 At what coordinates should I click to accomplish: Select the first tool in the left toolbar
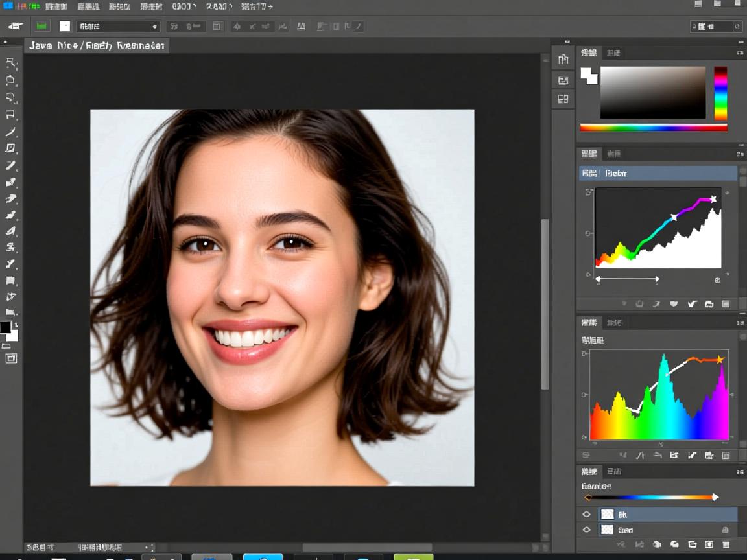pos(10,63)
